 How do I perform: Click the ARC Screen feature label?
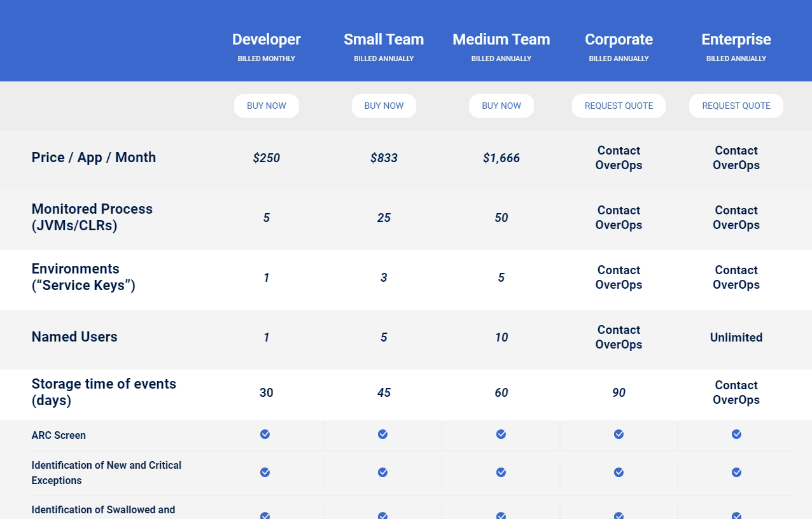[x=59, y=435]
